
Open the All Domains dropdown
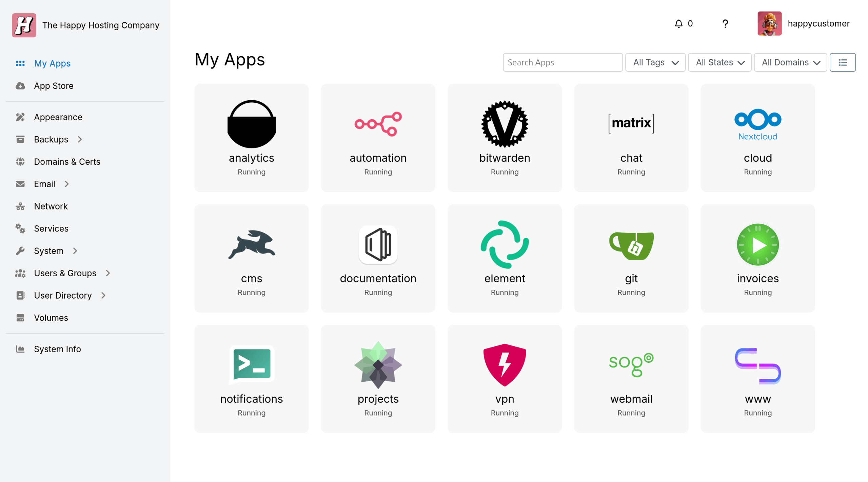[790, 62]
